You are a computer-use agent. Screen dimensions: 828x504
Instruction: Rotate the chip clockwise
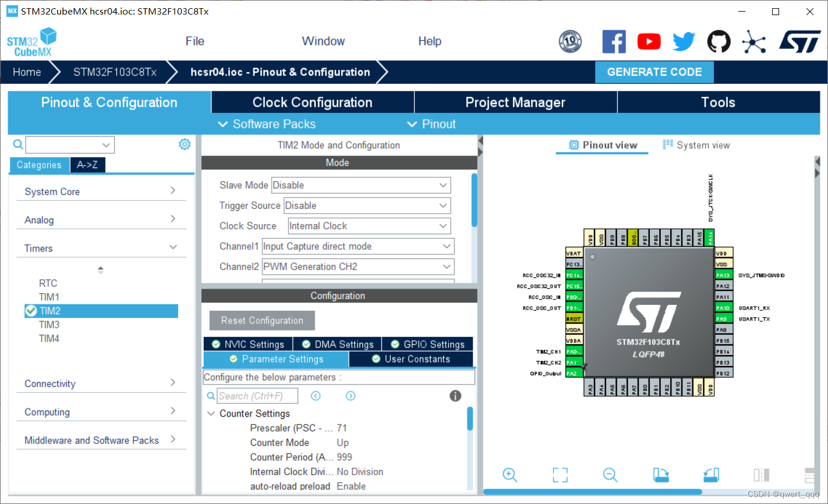tap(661, 475)
